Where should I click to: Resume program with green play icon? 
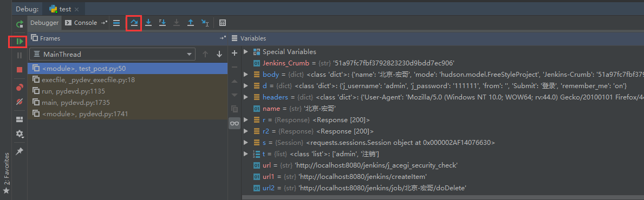pyautogui.click(x=19, y=42)
